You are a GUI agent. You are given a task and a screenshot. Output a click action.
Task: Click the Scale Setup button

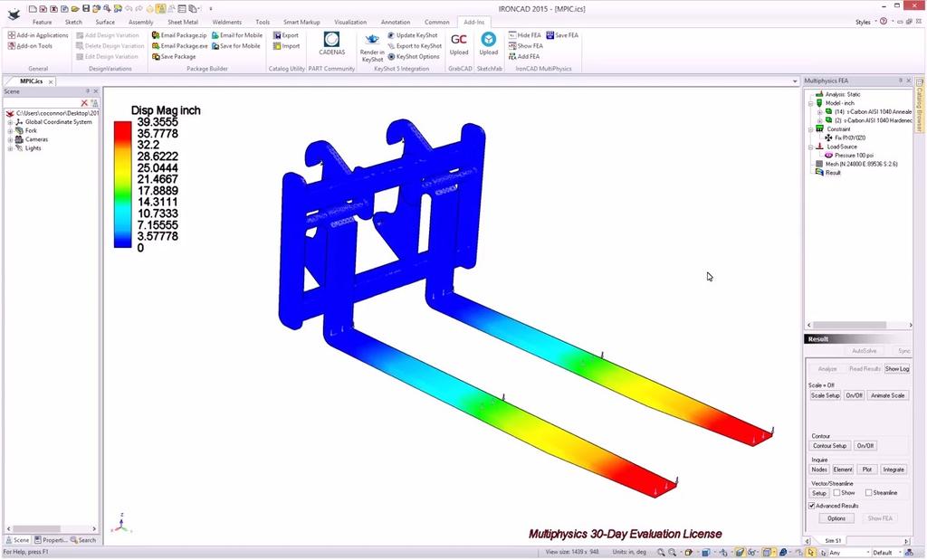click(825, 395)
